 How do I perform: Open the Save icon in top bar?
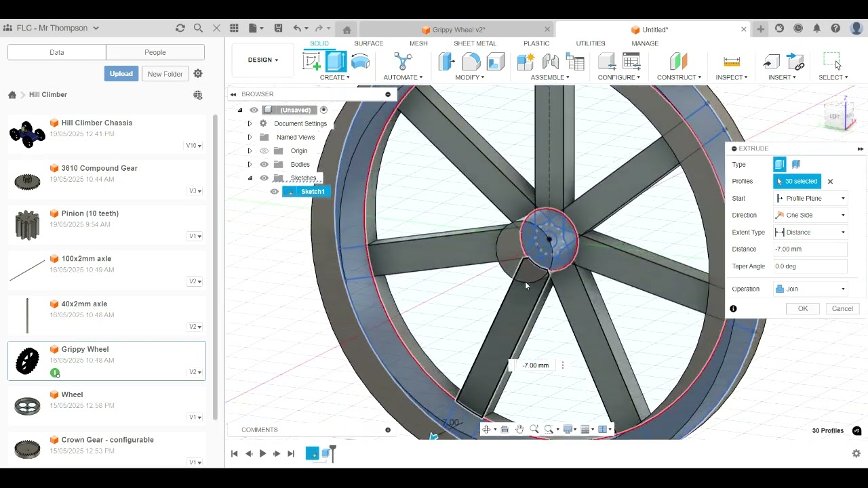(278, 28)
